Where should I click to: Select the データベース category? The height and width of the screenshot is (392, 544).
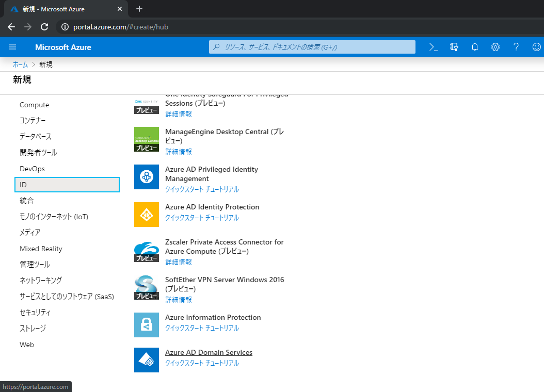(x=36, y=137)
